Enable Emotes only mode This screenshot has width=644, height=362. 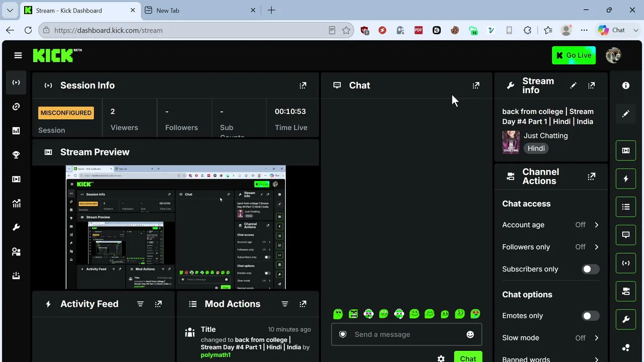(x=590, y=316)
